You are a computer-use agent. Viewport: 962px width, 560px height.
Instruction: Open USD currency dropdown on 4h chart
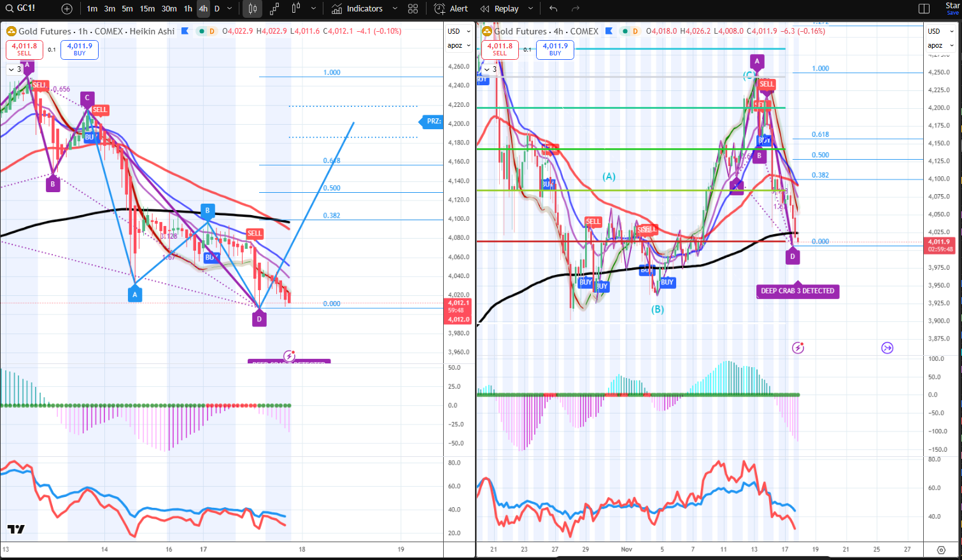tap(940, 31)
